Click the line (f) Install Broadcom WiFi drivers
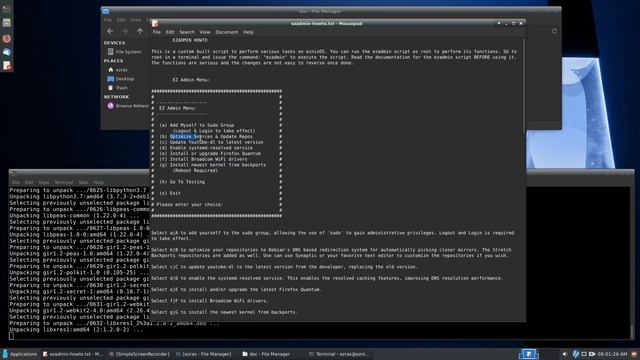The height and width of the screenshot is (360, 640). pos(203,160)
